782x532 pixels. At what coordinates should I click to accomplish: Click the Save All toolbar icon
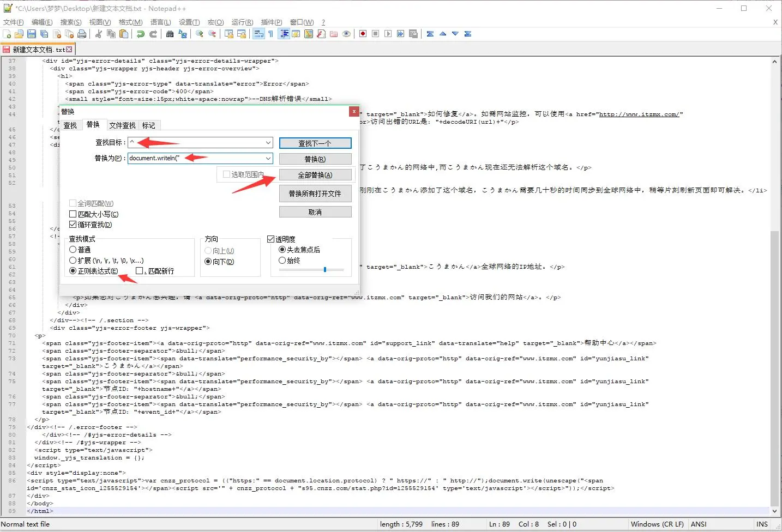(44, 34)
